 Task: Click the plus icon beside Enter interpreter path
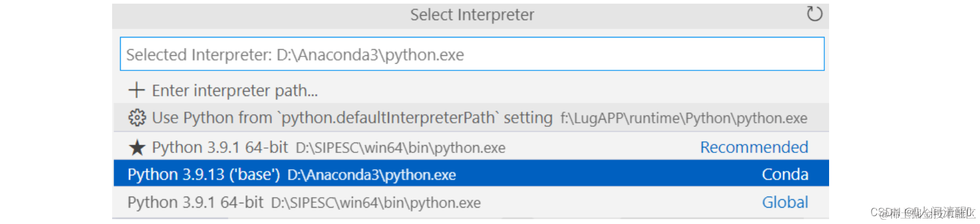coord(136,90)
